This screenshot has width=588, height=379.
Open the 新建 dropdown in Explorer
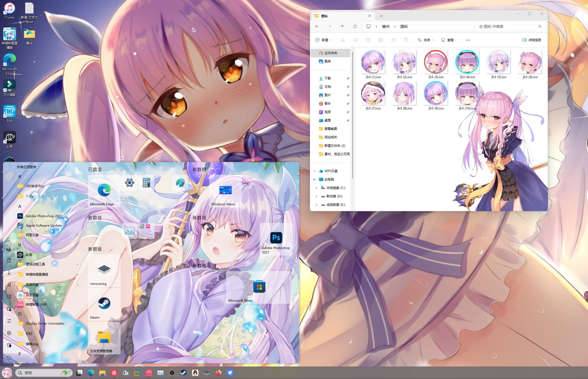pos(323,40)
